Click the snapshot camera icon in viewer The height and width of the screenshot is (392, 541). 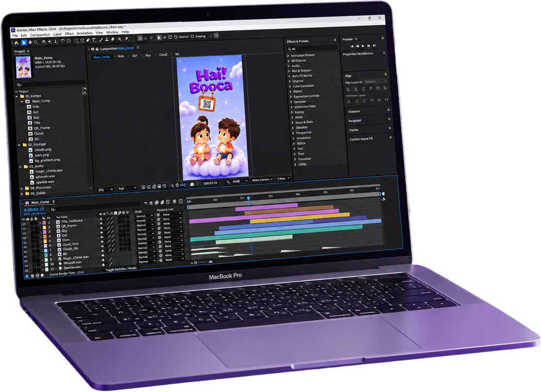tap(192, 184)
